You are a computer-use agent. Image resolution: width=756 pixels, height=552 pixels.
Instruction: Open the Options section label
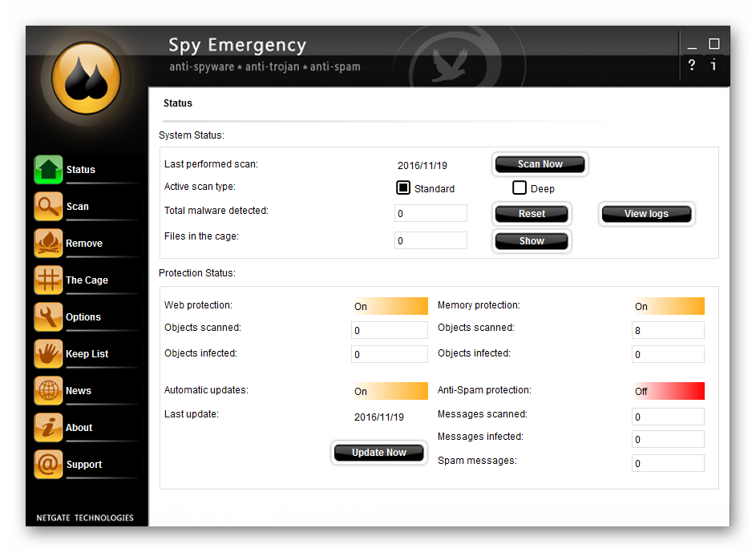point(83,317)
